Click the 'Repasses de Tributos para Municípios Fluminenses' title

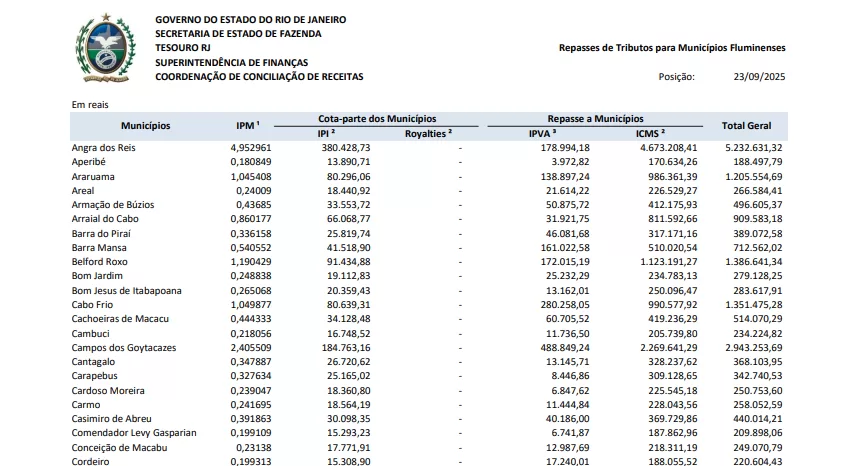coord(671,47)
